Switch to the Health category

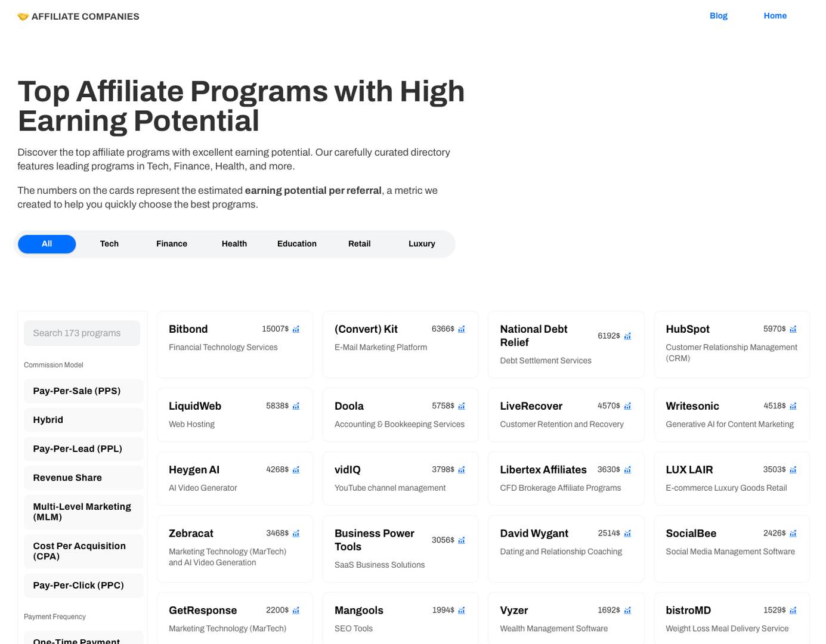(x=234, y=244)
